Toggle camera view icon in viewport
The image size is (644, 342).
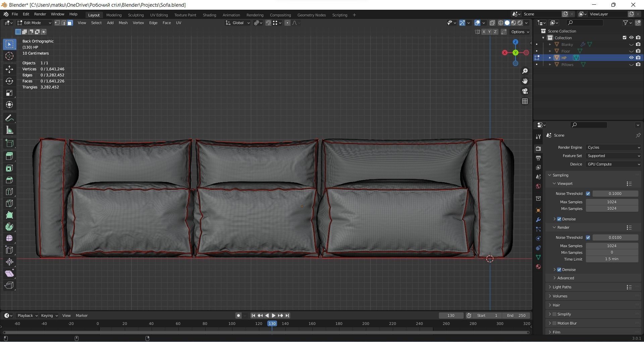[x=525, y=91]
